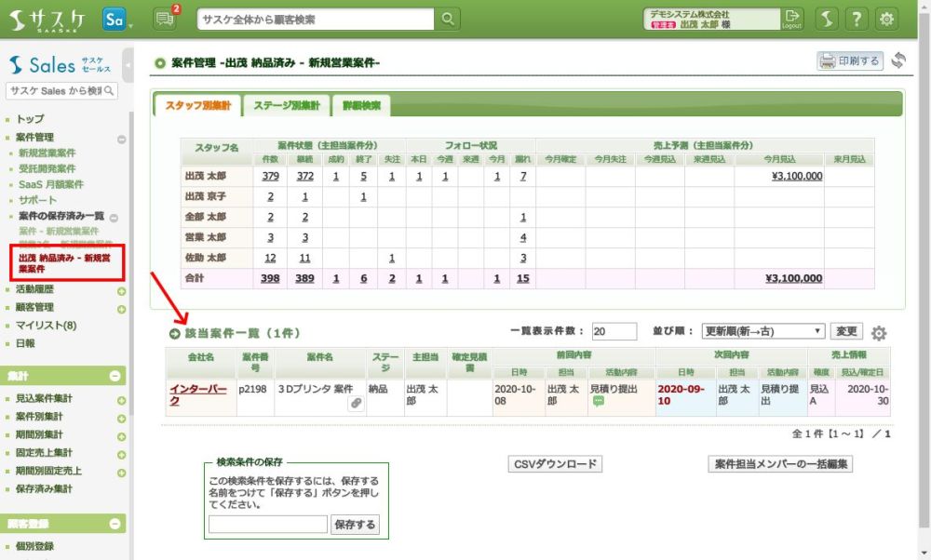Click the CSVダウンロード button

pyautogui.click(x=556, y=464)
